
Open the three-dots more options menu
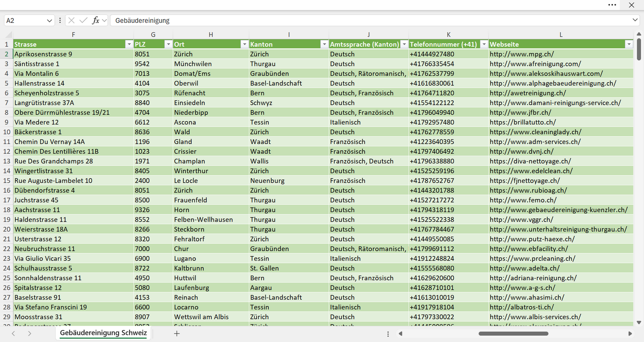point(612,5)
